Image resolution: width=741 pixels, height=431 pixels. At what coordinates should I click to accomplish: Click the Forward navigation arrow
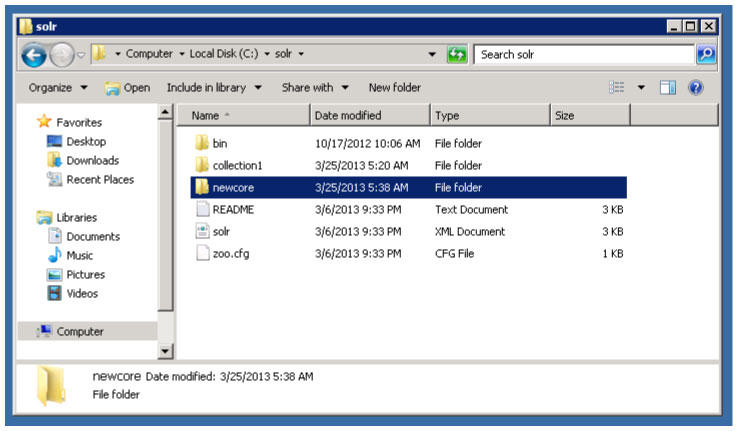click(x=62, y=55)
